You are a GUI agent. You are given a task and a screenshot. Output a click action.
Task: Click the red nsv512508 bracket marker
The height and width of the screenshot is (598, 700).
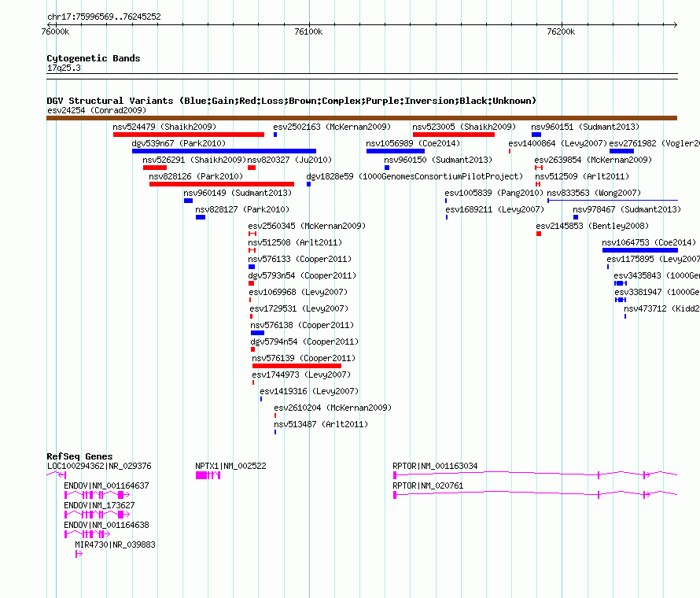(x=252, y=250)
